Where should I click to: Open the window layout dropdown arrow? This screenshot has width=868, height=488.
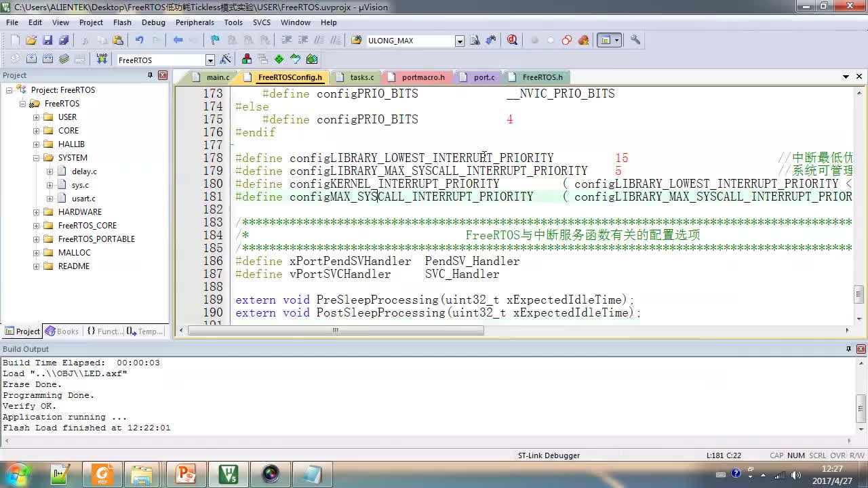pos(616,40)
